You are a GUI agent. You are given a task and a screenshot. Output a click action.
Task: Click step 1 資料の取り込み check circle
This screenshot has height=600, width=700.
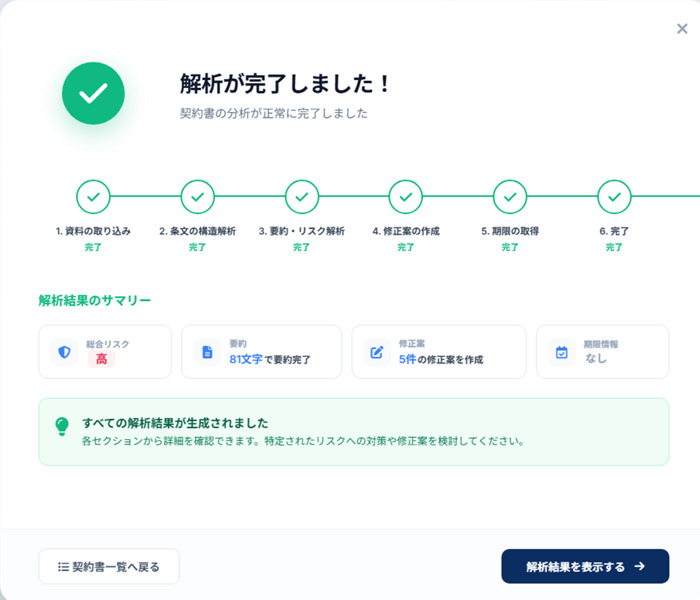pyautogui.click(x=93, y=197)
